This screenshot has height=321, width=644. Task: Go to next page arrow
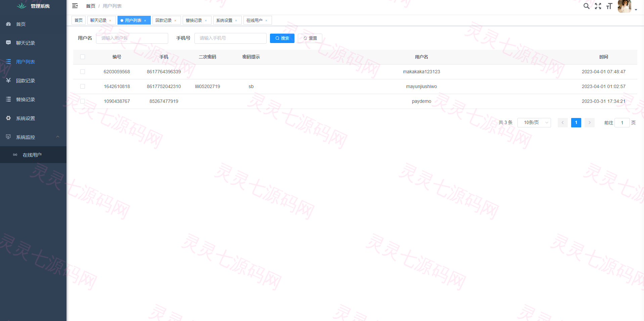point(590,123)
